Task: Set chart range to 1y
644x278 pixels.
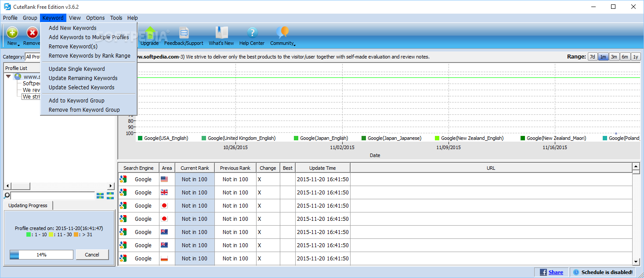Action: [635, 57]
